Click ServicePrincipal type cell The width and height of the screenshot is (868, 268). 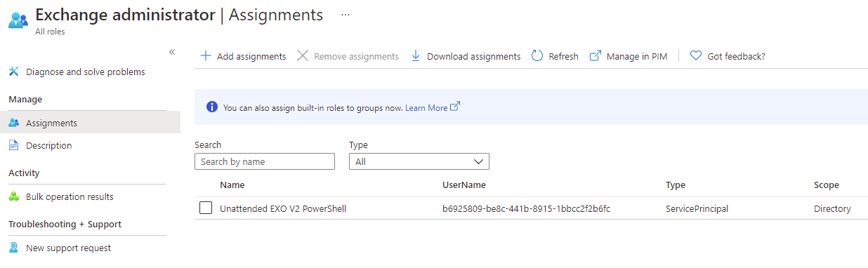[x=697, y=208]
